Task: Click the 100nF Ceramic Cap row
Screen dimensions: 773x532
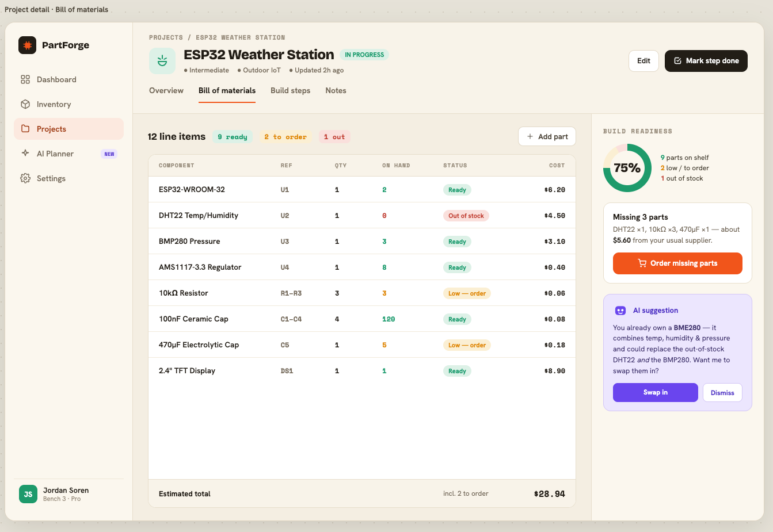Action: (362, 319)
